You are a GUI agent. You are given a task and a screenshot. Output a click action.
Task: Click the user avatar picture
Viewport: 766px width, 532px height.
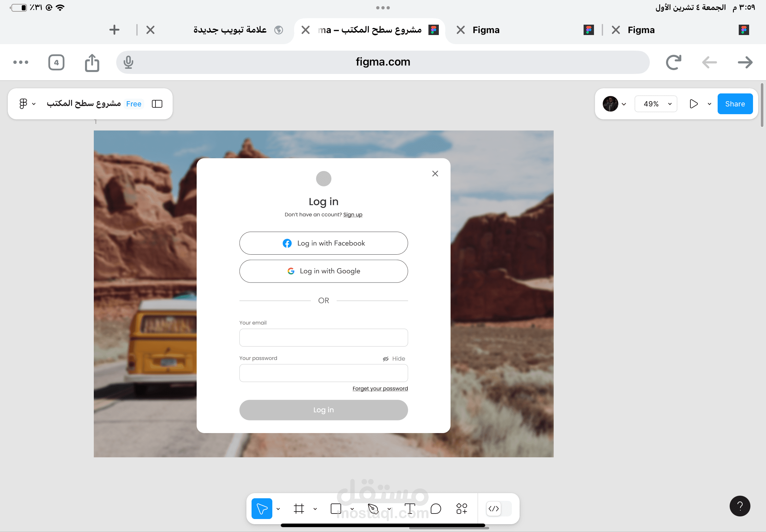tap(610, 104)
